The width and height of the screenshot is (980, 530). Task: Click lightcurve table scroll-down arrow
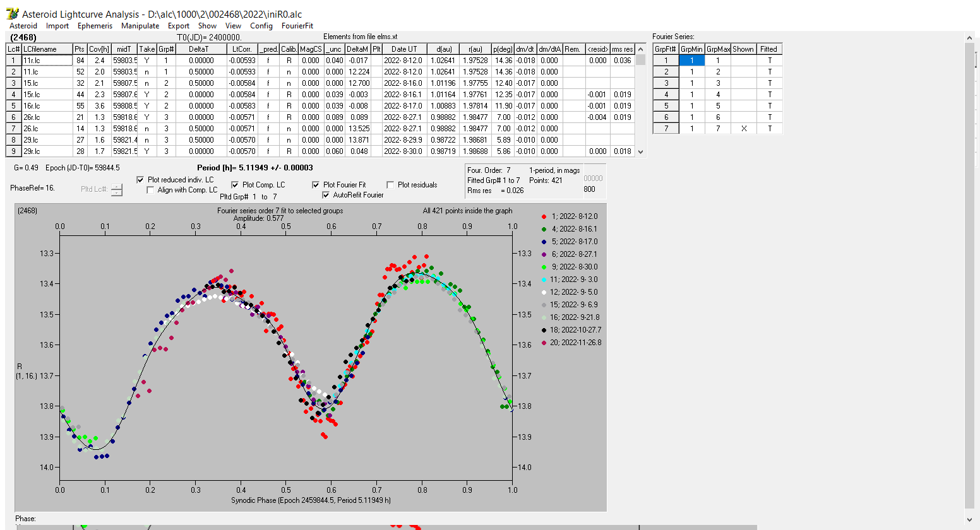641,151
